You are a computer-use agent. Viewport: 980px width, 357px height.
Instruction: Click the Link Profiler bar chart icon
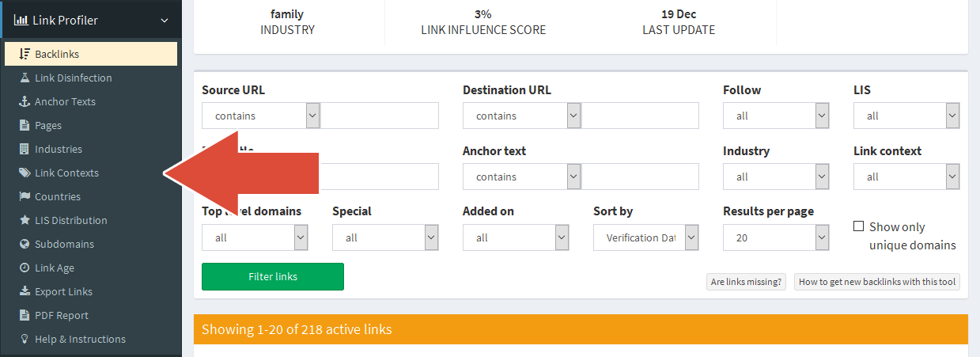[x=21, y=21]
